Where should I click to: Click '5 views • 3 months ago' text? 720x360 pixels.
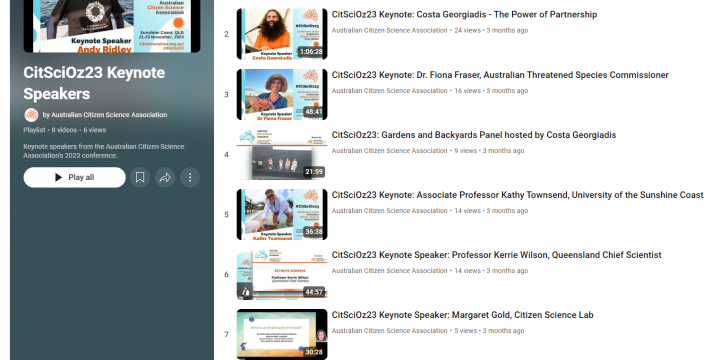click(x=489, y=331)
